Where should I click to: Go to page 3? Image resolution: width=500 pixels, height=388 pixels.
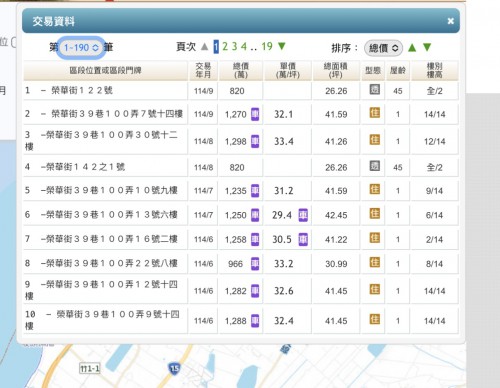[235, 46]
